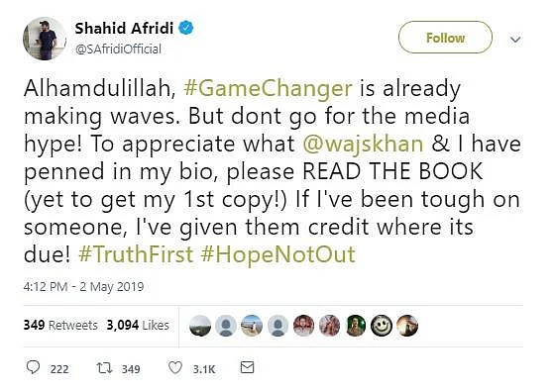Open the #TruthFirst hashtag

coord(136,254)
